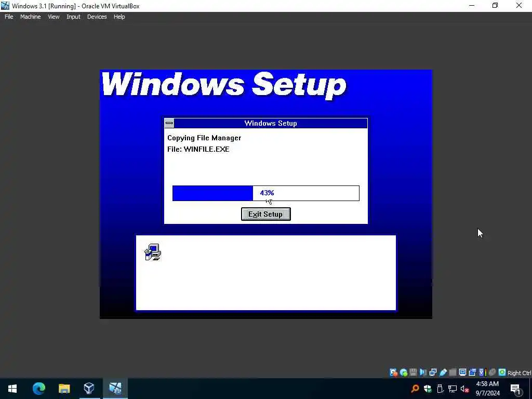Viewport: 532px width, 399px height.
Task: Click the 'Copying File Manager' status text
Action: (204, 138)
